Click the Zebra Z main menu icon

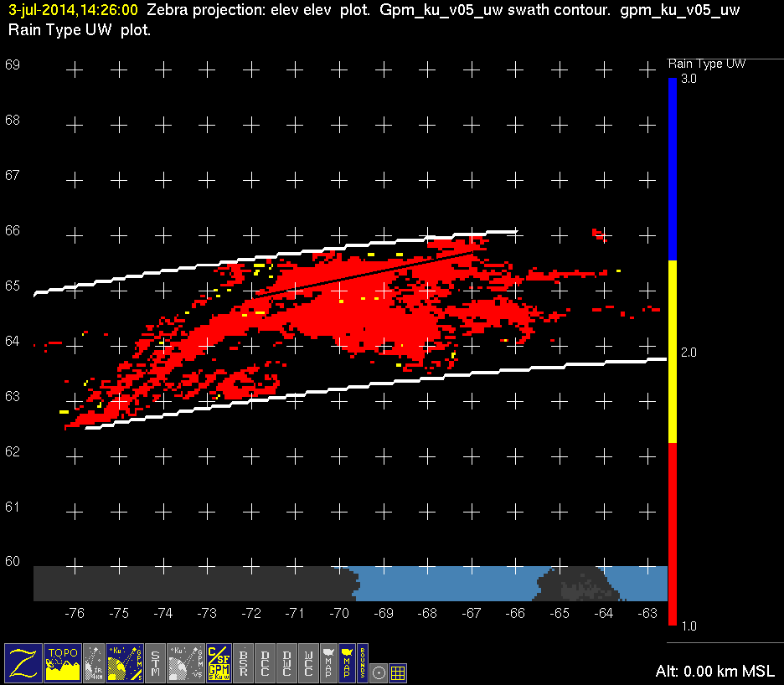pyautogui.click(x=23, y=662)
